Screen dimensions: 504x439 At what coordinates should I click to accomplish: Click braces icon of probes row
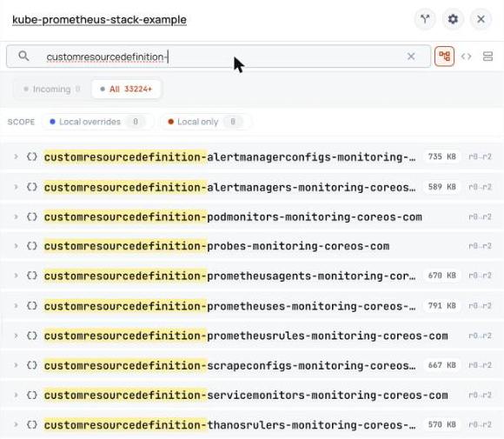(x=32, y=246)
